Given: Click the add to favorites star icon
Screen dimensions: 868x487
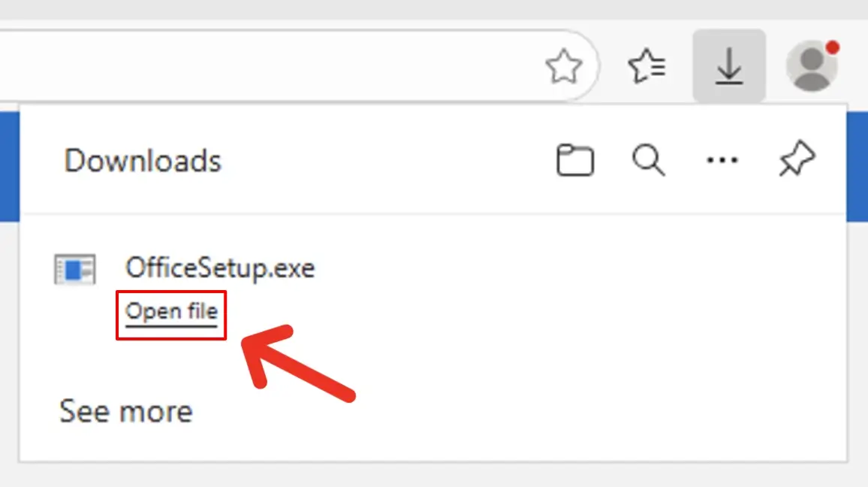Looking at the screenshot, I should click(564, 68).
